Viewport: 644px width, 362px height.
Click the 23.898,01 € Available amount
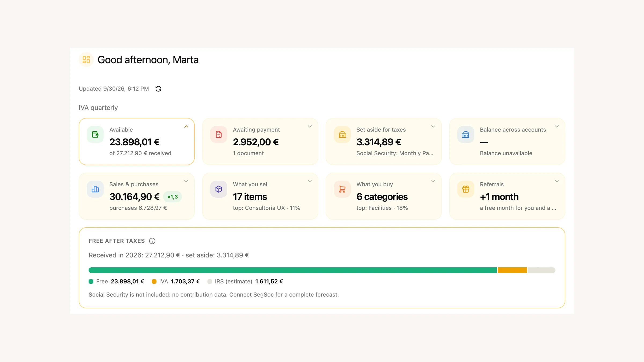click(x=134, y=142)
